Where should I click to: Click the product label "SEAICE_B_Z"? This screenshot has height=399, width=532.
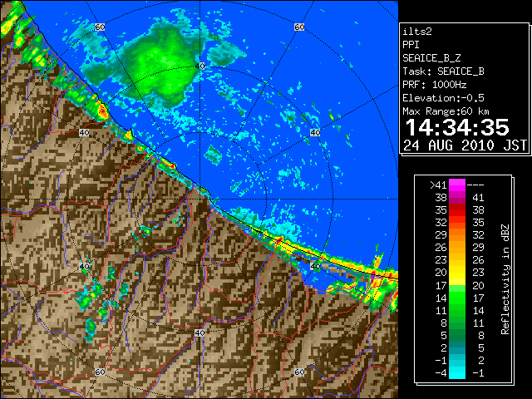431,58
